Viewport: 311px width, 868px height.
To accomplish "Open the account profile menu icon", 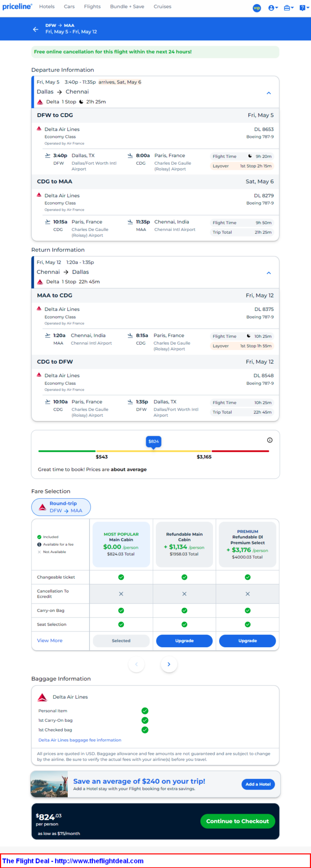I will 273,8.
